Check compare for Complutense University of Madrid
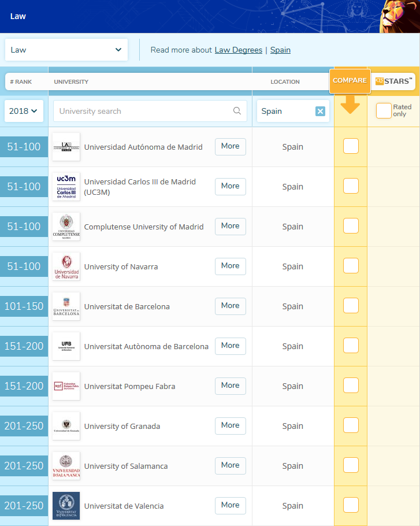This screenshot has height=526, width=420. point(351,226)
